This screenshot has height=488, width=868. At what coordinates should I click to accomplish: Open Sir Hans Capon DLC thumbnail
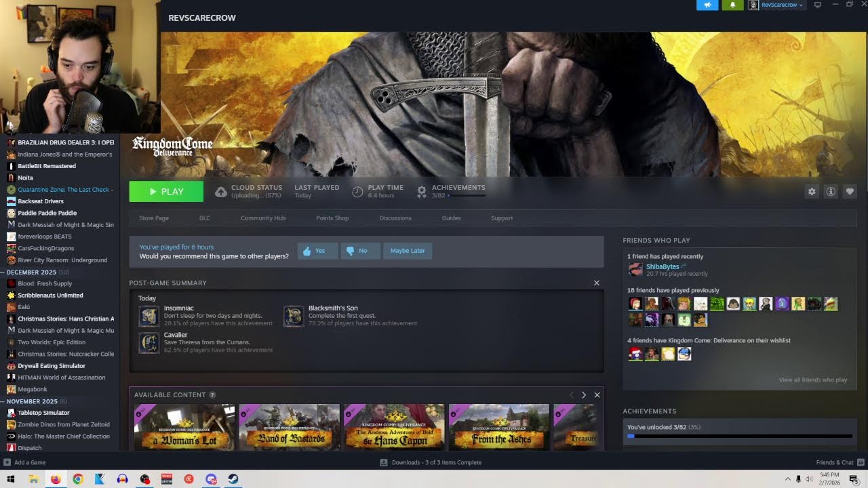pos(394,427)
